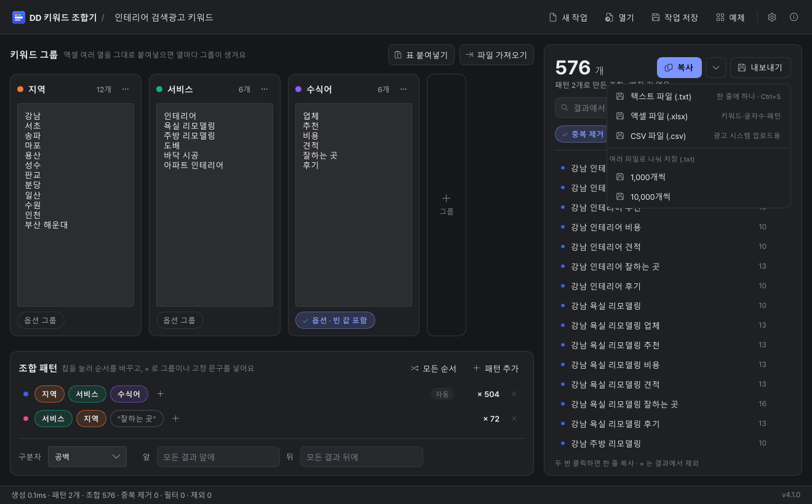The width and height of the screenshot is (812, 504).
Task: Export as CSV 파일 (.csv)
Action: [699, 136]
